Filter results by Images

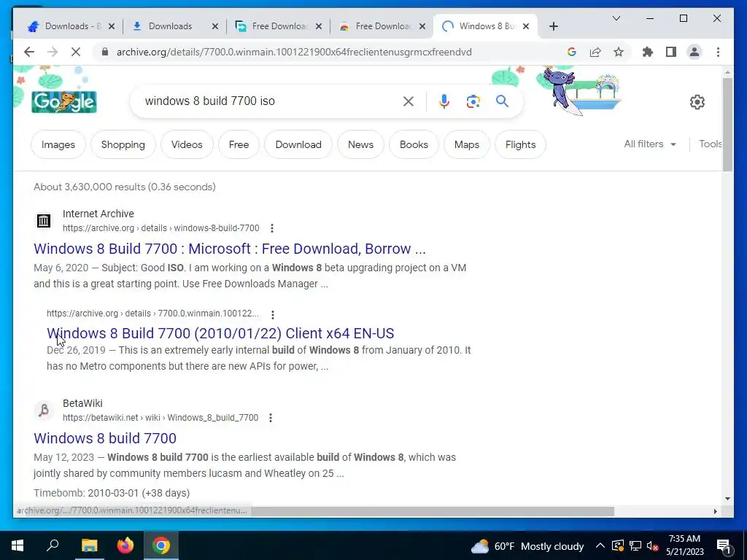coord(58,144)
